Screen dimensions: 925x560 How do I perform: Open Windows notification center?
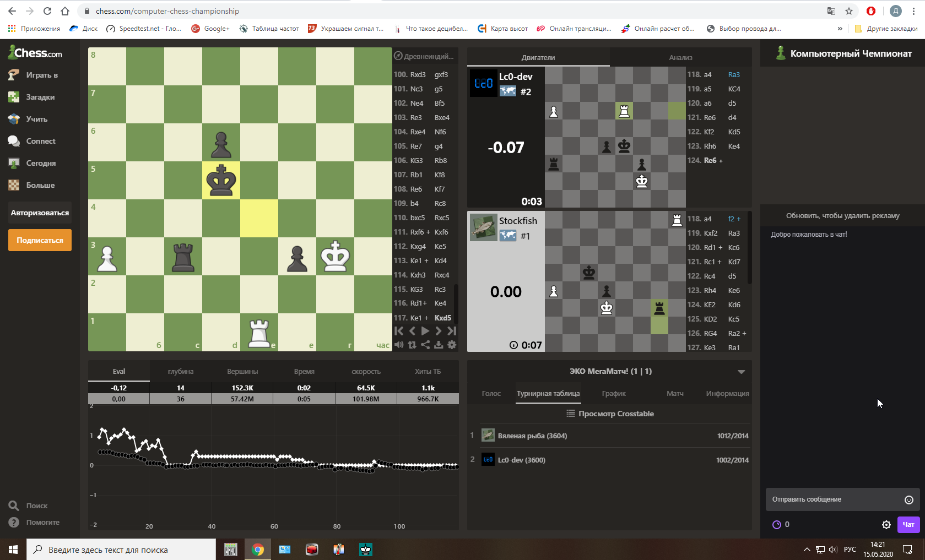907,550
